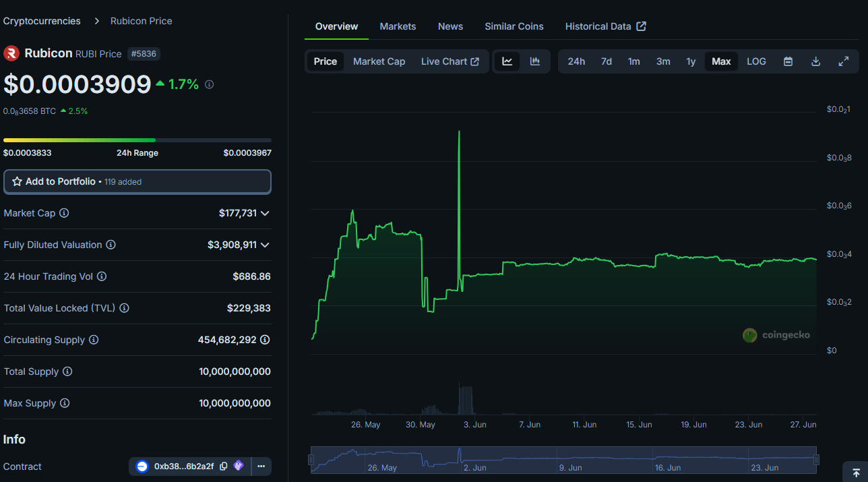Open the Live Chart link

pyautogui.click(x=450, y=61)
